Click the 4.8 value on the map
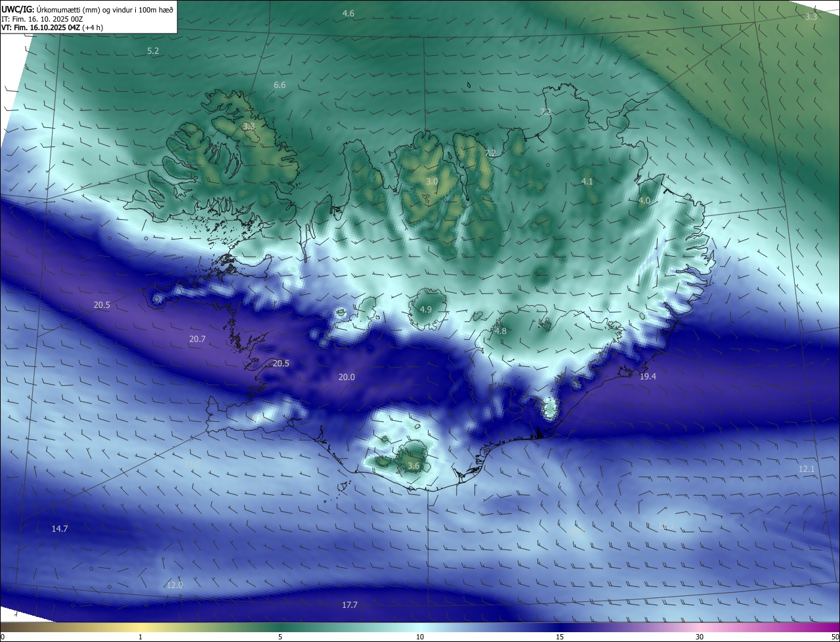The height and width of the screenshot is (642, 840). (x=501, y=332)
